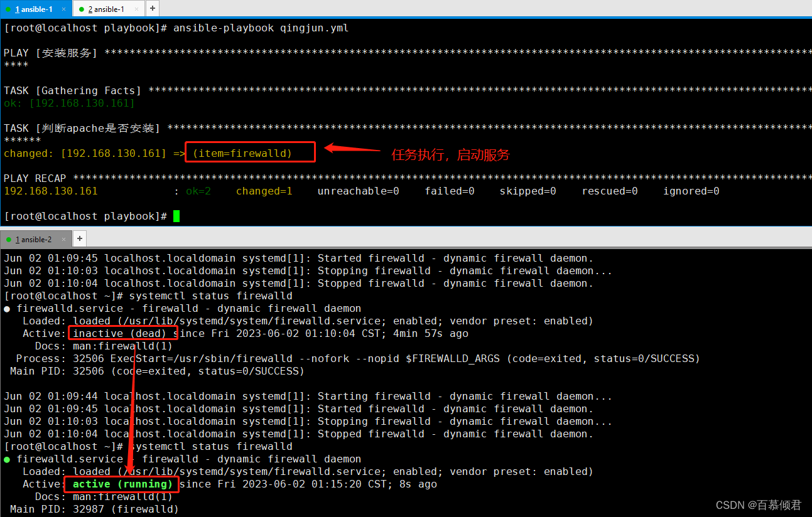Click the green cursor at the top terminal prompt
The width and height of the screenshot is (812, 517).
176,216
